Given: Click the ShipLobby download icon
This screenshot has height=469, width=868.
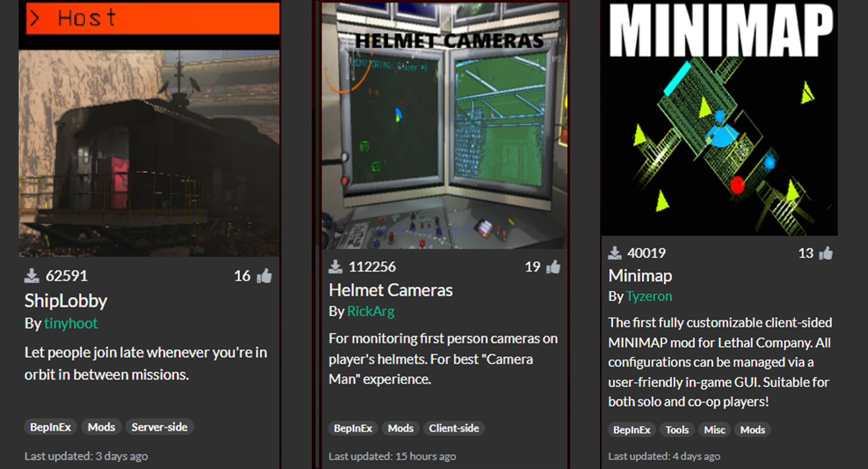Looking at the screenshot, I should pyautogui.click(x=31, y=276).
